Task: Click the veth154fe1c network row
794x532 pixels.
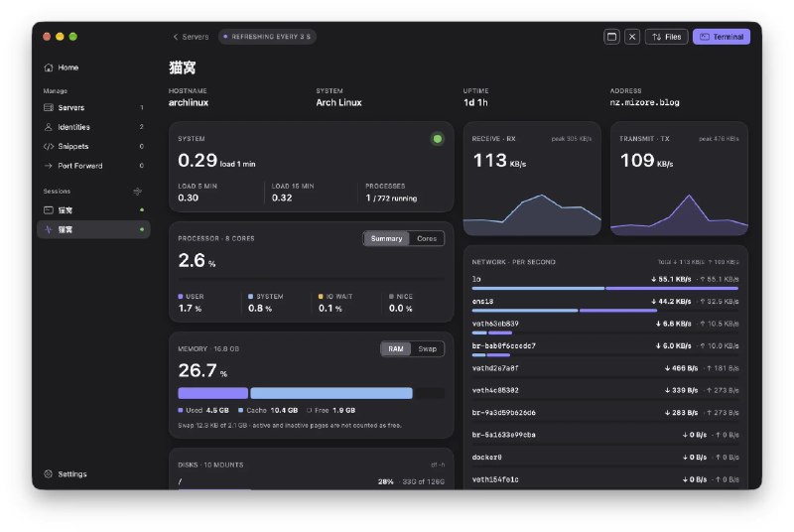Action: (x=605, y=479)
